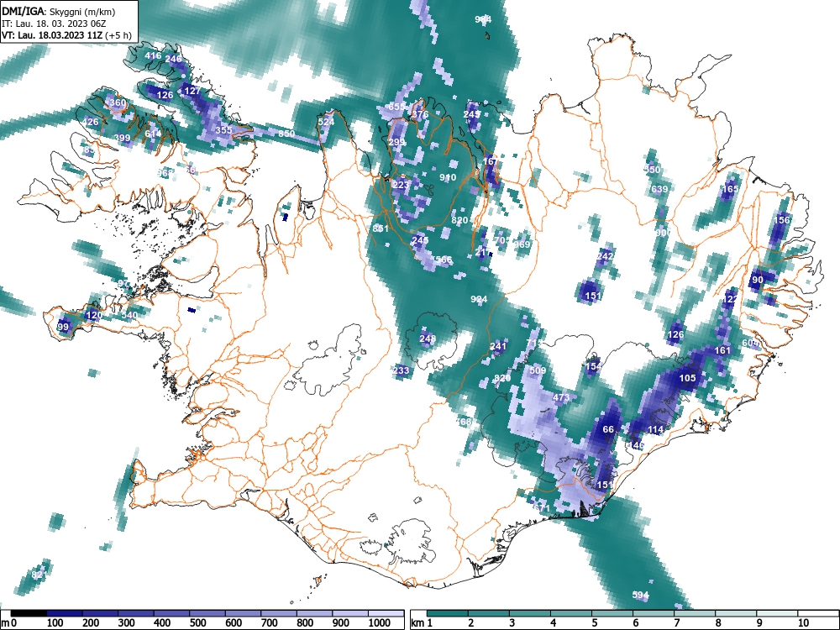Screen dimensions: 840x630
Task: Click the 509 visibility value
Action: pos(538,370)
